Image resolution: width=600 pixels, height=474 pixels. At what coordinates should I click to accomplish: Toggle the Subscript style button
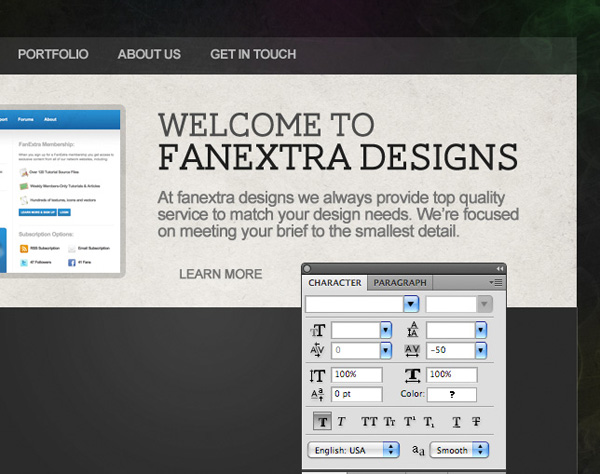tap(429, 422)
